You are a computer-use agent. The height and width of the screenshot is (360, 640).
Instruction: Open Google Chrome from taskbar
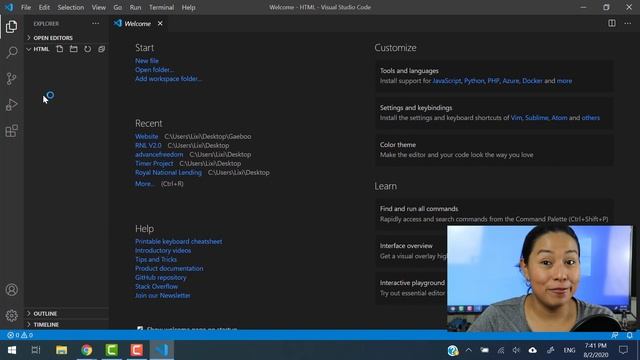tap(87, 350)
